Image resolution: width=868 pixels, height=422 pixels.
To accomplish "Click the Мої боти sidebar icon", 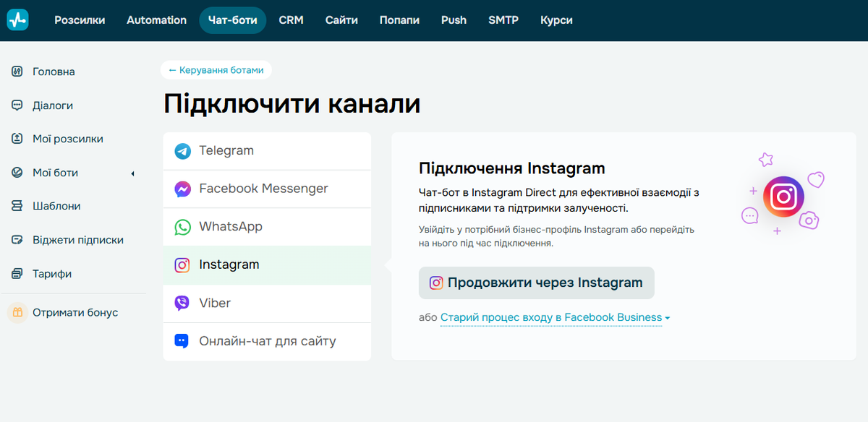I will coord(17,173).
